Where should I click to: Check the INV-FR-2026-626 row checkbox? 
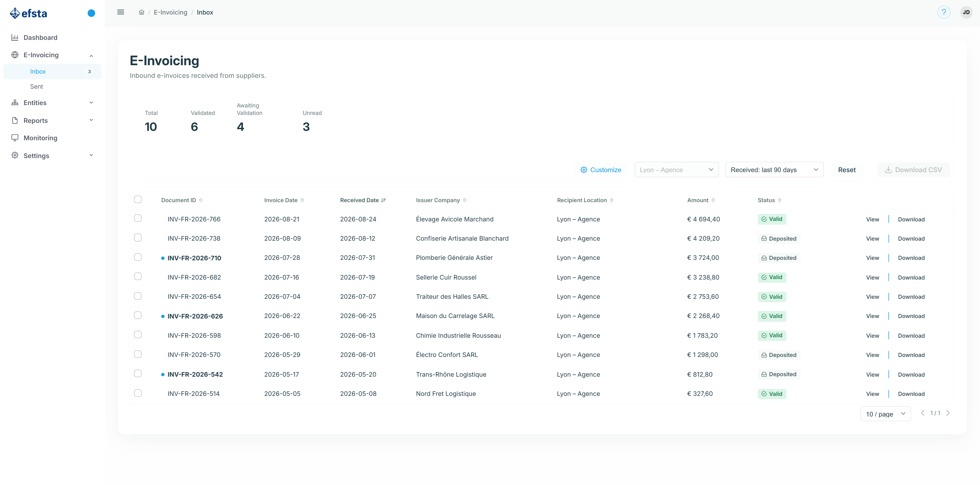138,315
